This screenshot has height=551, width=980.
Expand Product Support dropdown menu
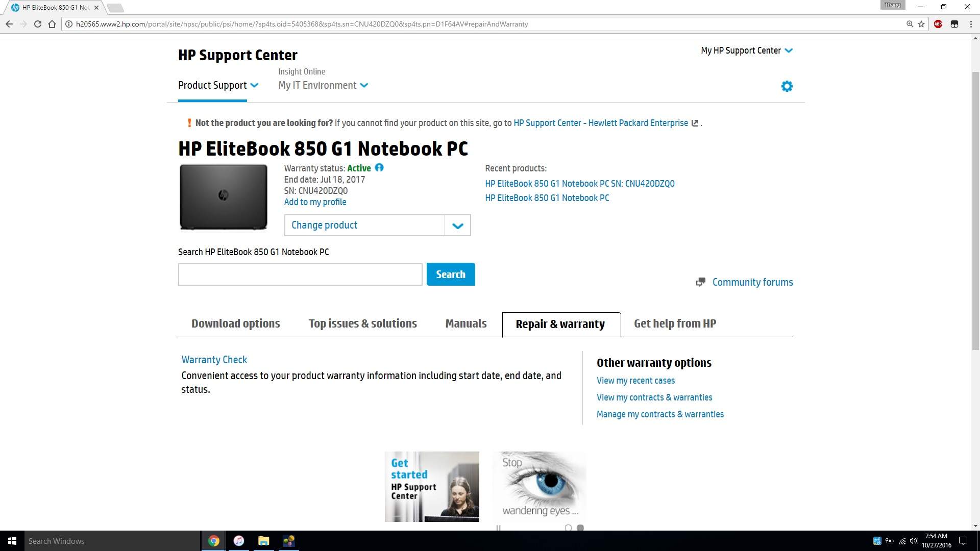[x=218, y=86]
